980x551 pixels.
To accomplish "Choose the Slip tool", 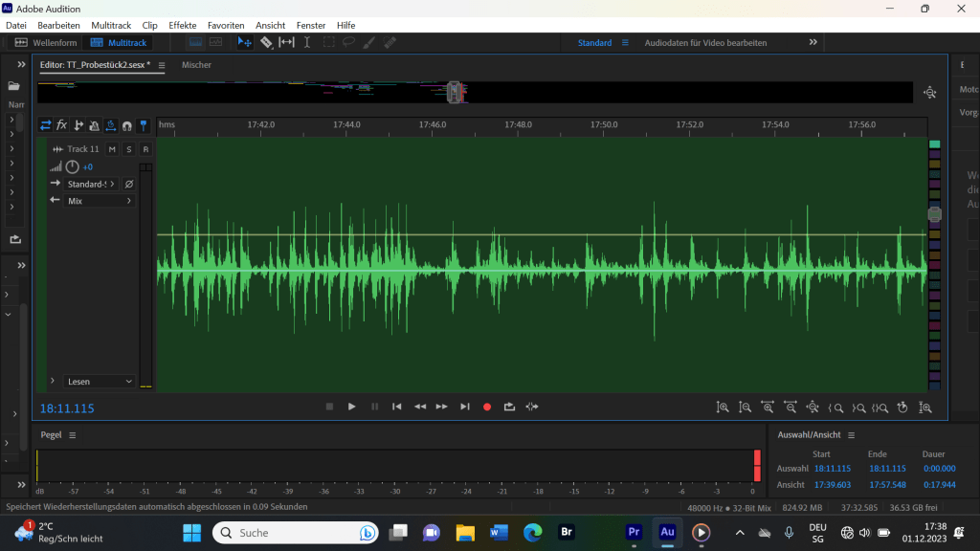I will [286, 42].
